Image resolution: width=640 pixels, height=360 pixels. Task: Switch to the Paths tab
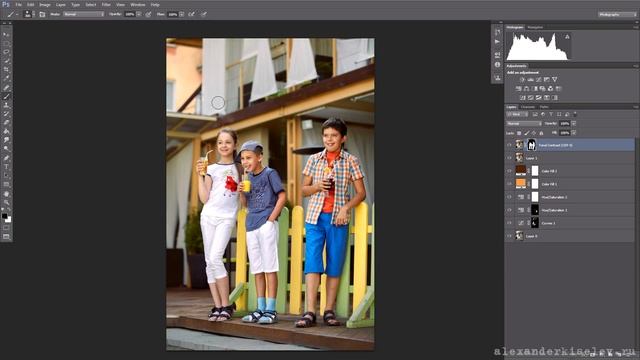point(544,107)
